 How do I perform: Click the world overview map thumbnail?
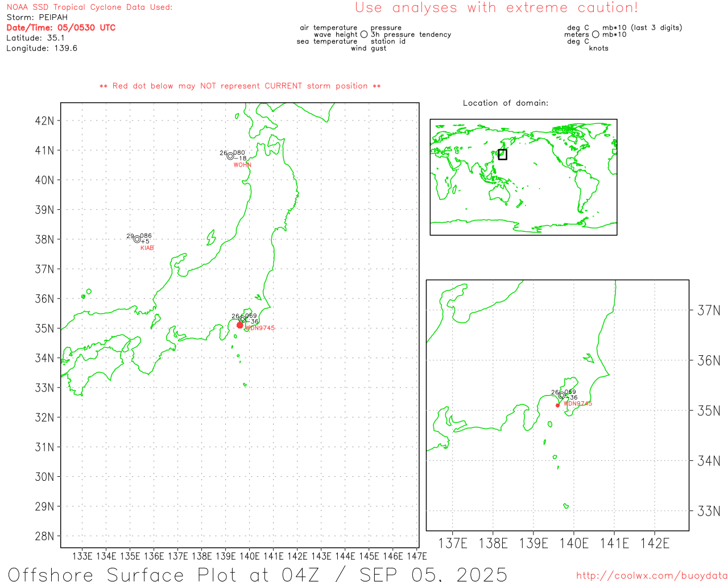(523, 177)
